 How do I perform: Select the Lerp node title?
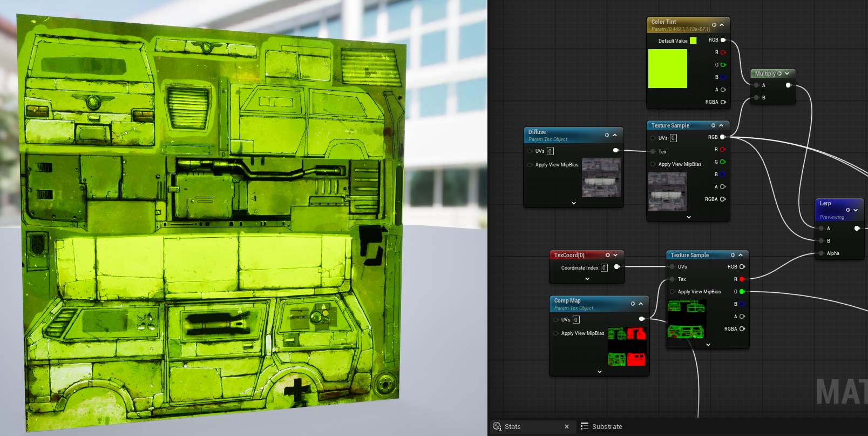click(825, 203)
